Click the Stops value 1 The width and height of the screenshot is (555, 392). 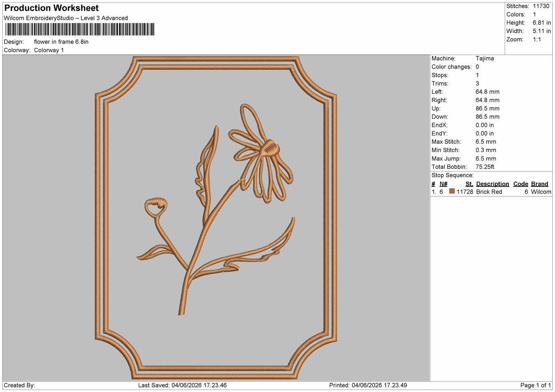477,75
